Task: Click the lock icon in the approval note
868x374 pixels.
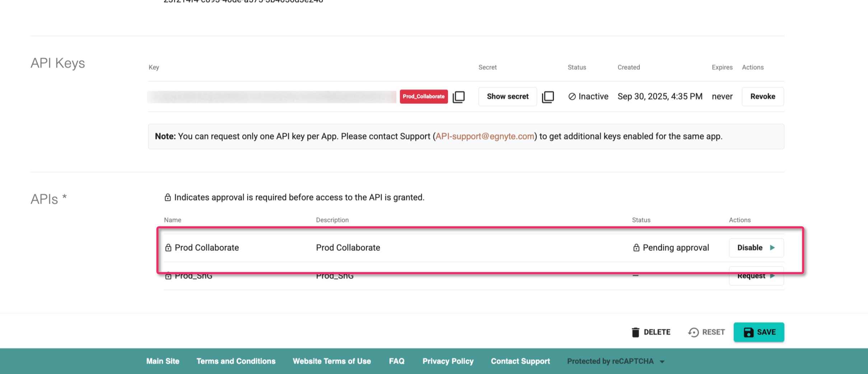Action: click(168, 197)
